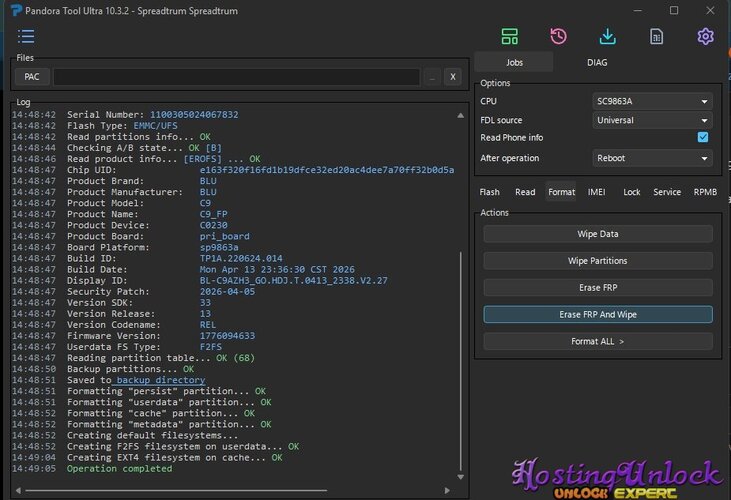The width and height of the screenshot is (731, 500).
Task: Click Version Codename value REL
Action: point(208,325)
